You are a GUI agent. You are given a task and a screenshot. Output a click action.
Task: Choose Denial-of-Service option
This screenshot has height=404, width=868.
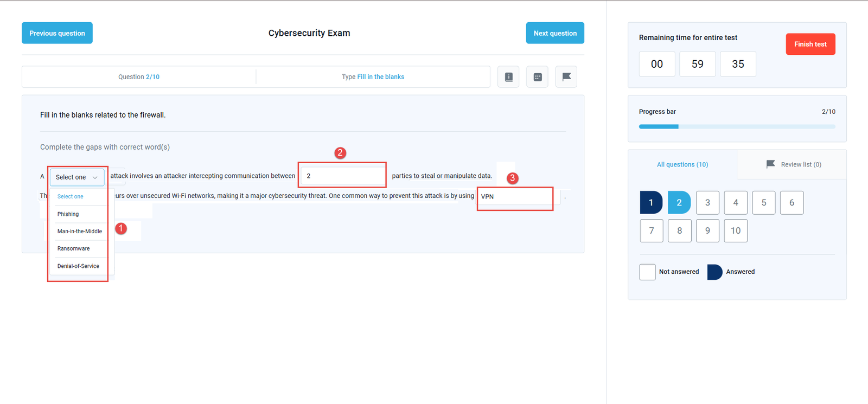coord(78,266)
